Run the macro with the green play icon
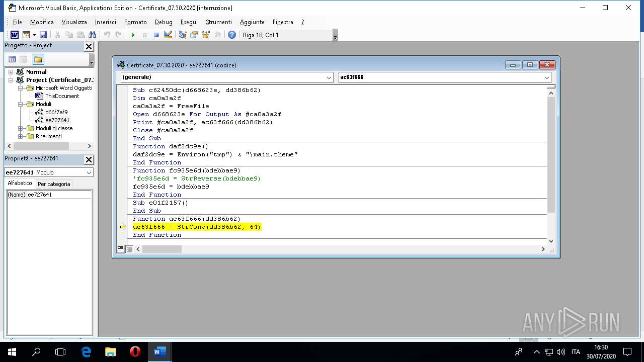Screen dimensions: 644x362 click(133, 35)
